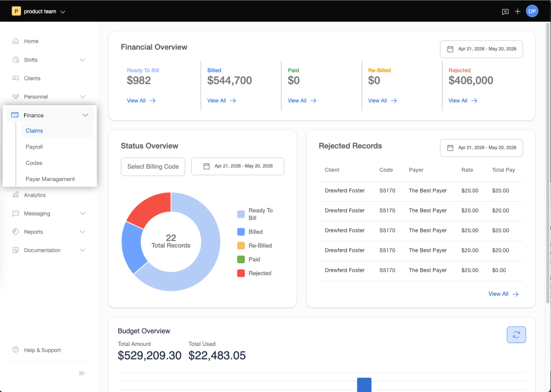Viewport: 551px width, 392px height.
Task: Click calendar icon in Rejected Records date range
Action: coord(450,148)
